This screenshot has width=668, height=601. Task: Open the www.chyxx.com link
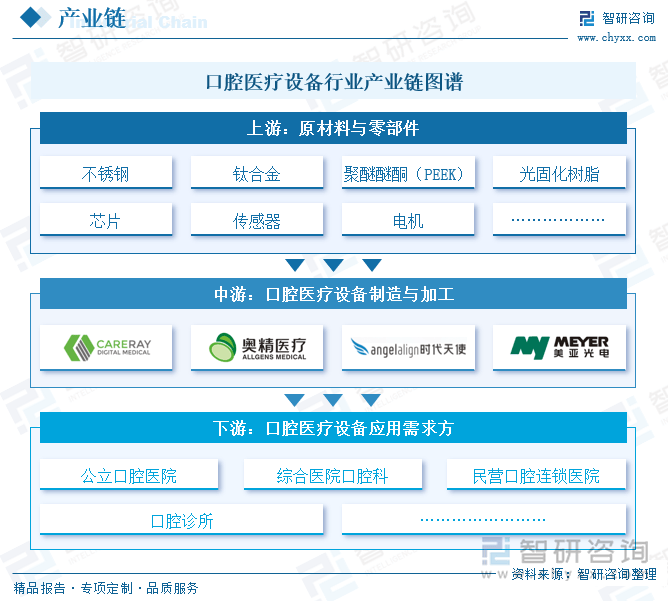[616, 38]
